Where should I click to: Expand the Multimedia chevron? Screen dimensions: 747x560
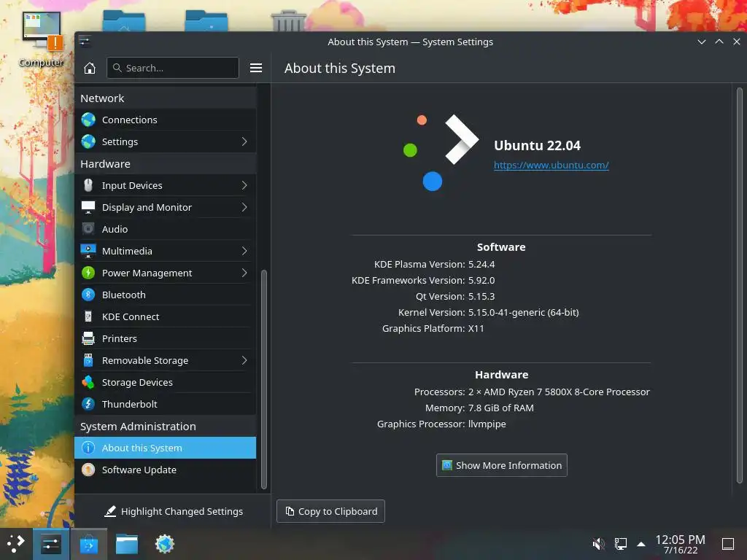pyautogui.click(x=244, y=251)
